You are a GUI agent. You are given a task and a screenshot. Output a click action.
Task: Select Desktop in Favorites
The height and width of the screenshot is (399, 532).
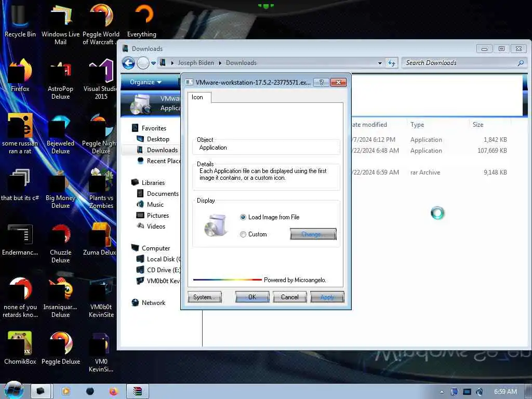158,139
